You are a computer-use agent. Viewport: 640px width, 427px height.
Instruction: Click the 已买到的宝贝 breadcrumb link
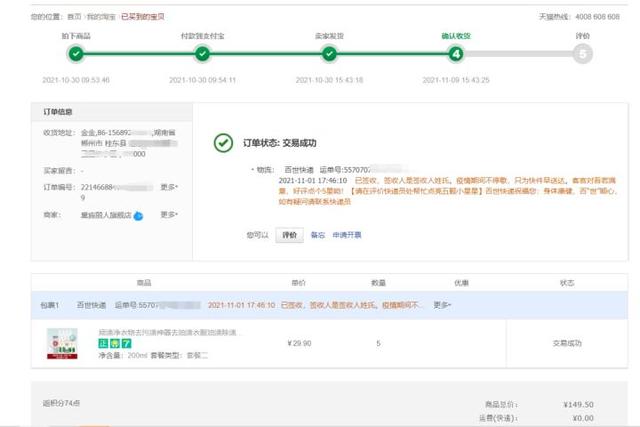tap(143, 17)
